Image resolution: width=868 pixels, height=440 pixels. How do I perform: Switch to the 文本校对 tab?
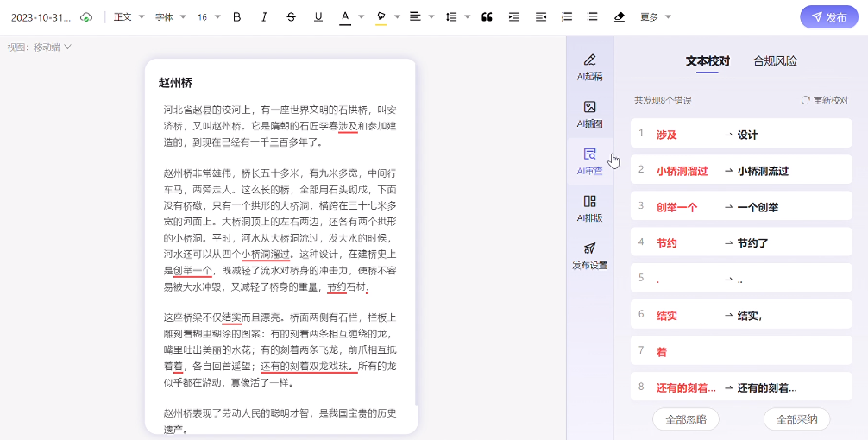708,61
